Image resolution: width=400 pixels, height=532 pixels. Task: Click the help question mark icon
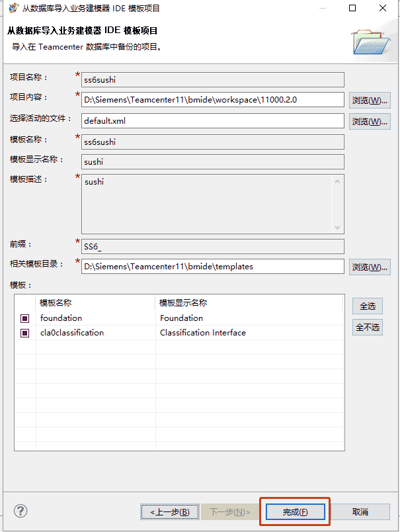click(x=20, y=511)
